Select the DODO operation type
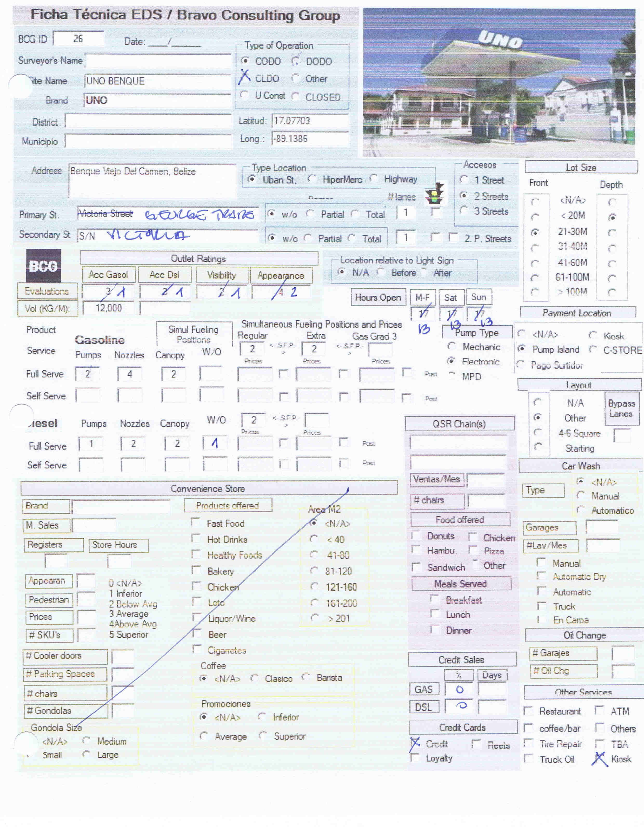This screenshot has width=644, height=839. pyautogui.click(x=296, y=61)
